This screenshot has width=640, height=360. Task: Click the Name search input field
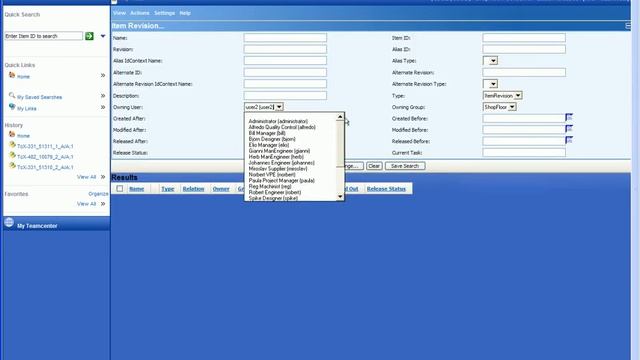point(285,38)
